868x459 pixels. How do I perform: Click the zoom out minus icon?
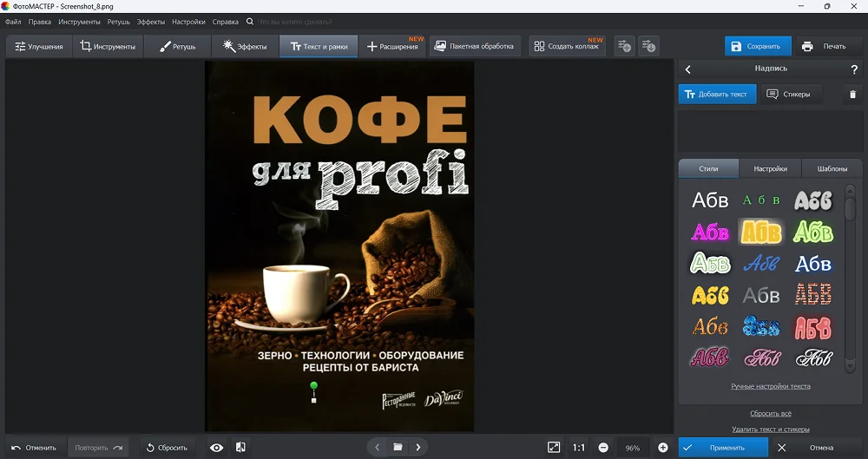(x=603, y=448)
